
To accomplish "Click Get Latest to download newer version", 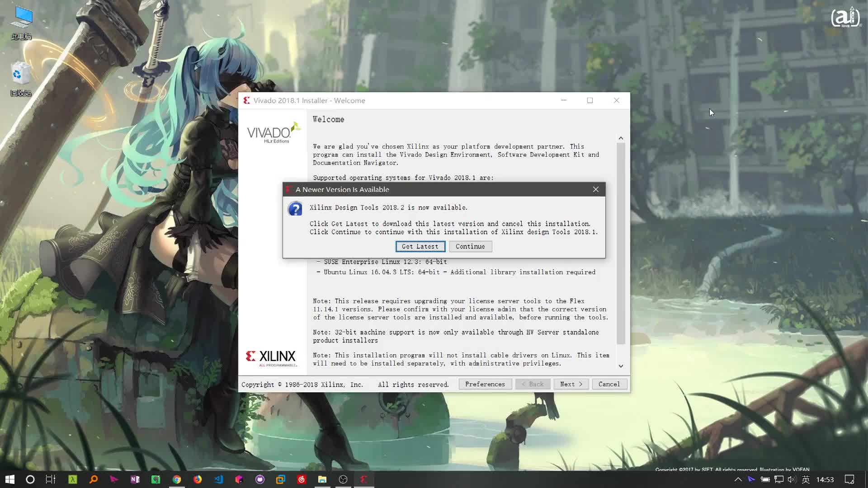I will (420, 246).
